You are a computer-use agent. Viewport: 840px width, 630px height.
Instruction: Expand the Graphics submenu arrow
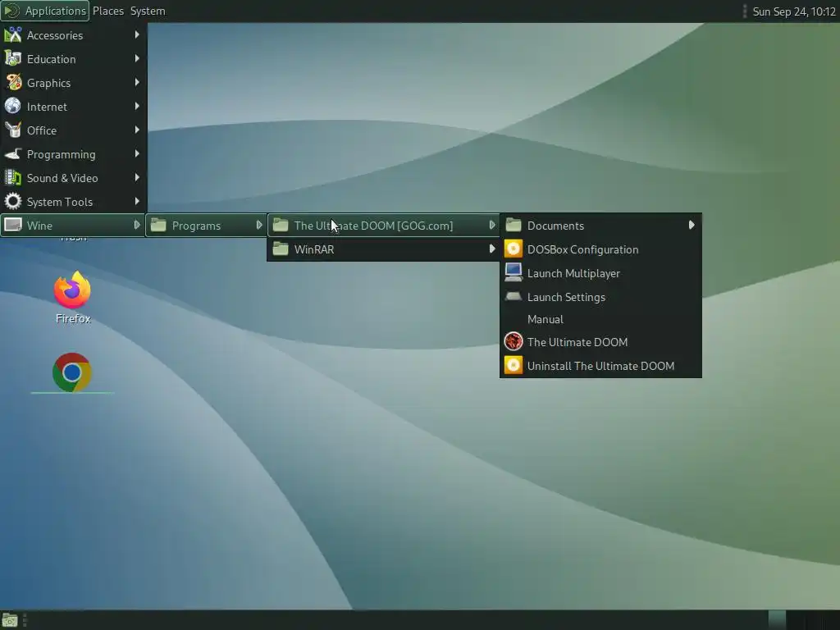[x=137, y=83]
